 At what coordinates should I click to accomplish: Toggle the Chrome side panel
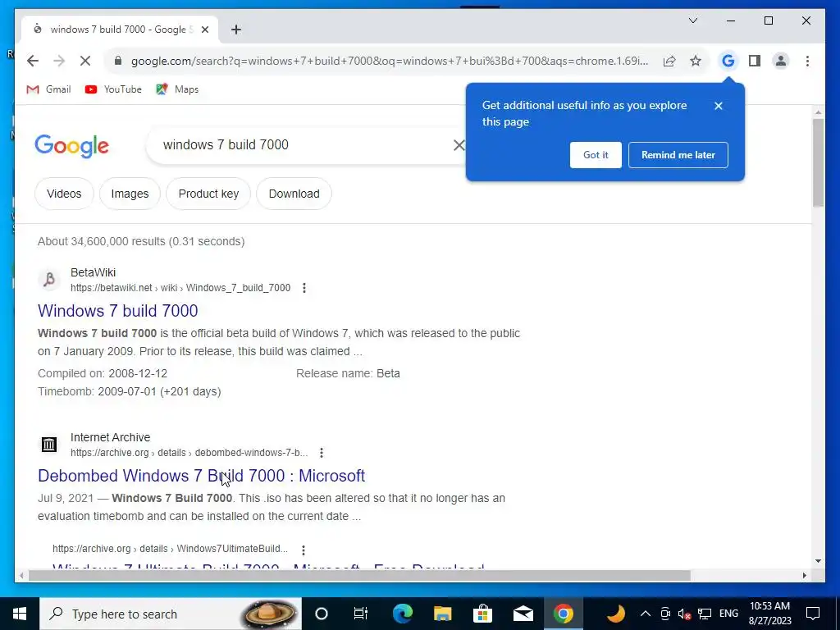(755, 61)
